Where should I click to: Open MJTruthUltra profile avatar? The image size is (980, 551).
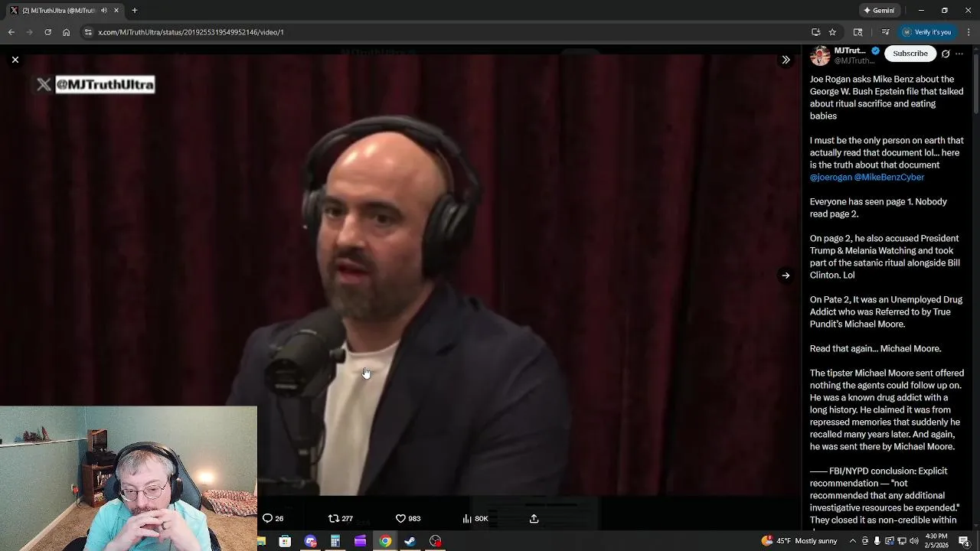pos(820,56)
